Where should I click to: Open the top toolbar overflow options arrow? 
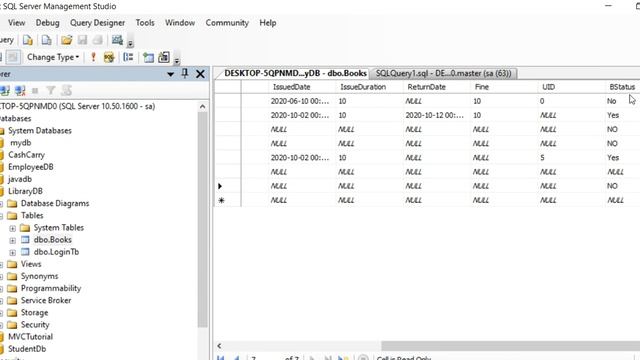[x=130, y=43]
